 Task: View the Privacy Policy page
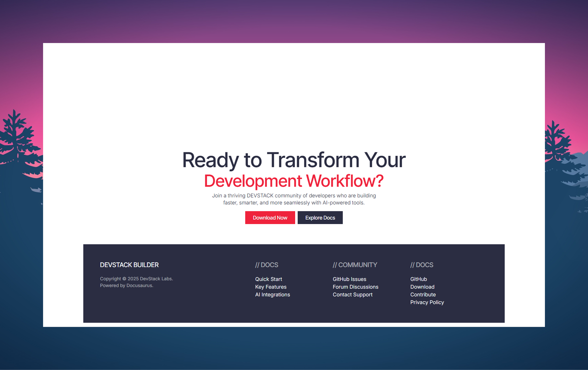click(427, 302)
